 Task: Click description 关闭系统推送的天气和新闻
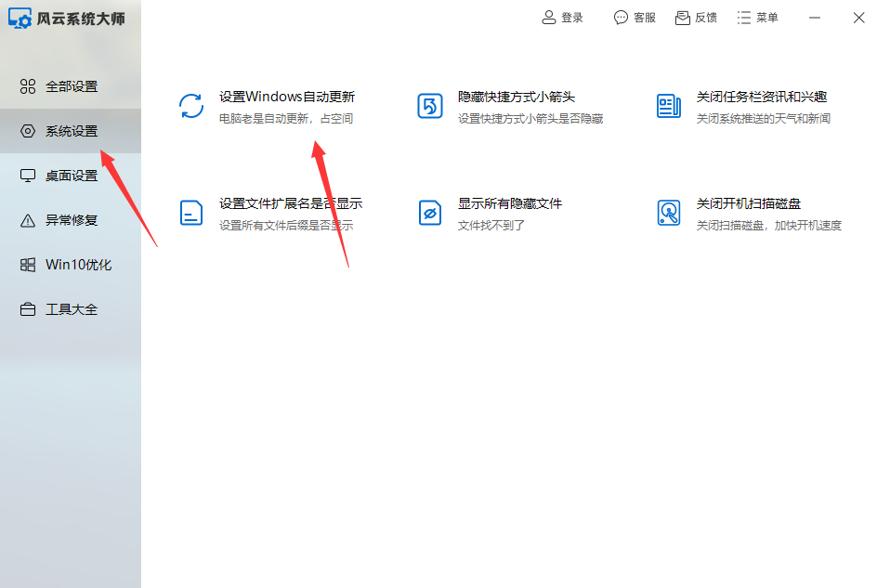point(764,119)
